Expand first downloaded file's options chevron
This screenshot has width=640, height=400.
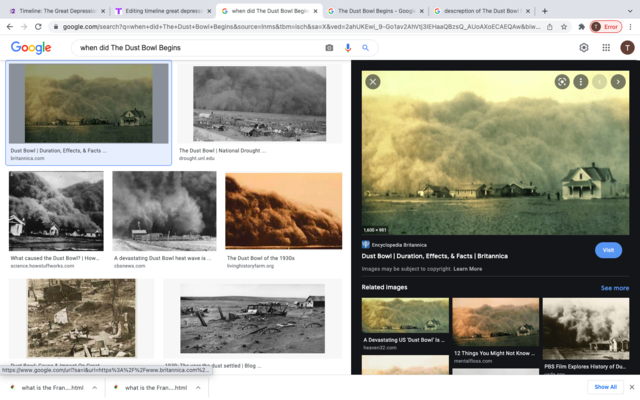click(x=94, y=388)
